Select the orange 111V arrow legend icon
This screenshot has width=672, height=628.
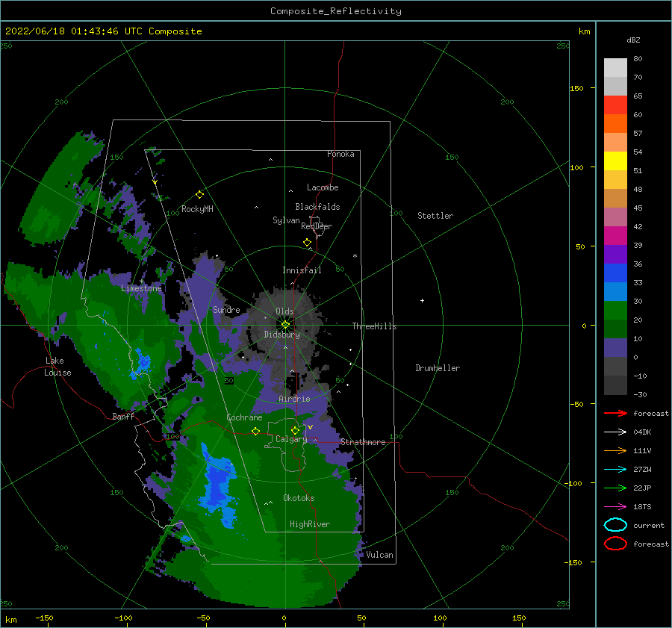coord(615,450)
